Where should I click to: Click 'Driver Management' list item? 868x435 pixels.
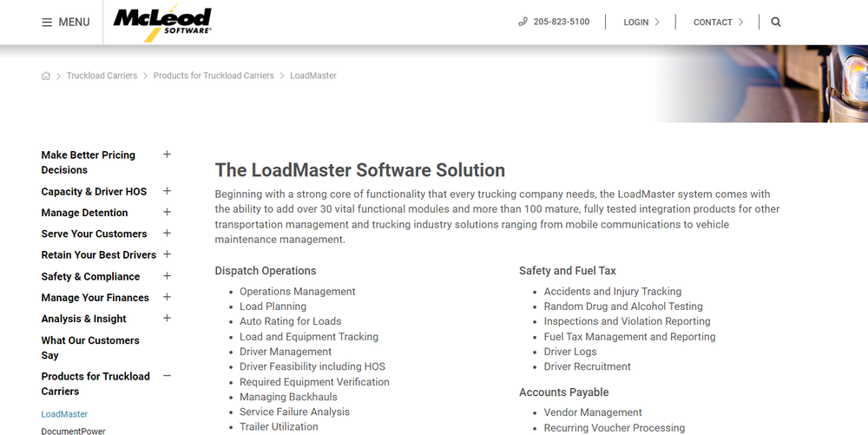point(286,352)
